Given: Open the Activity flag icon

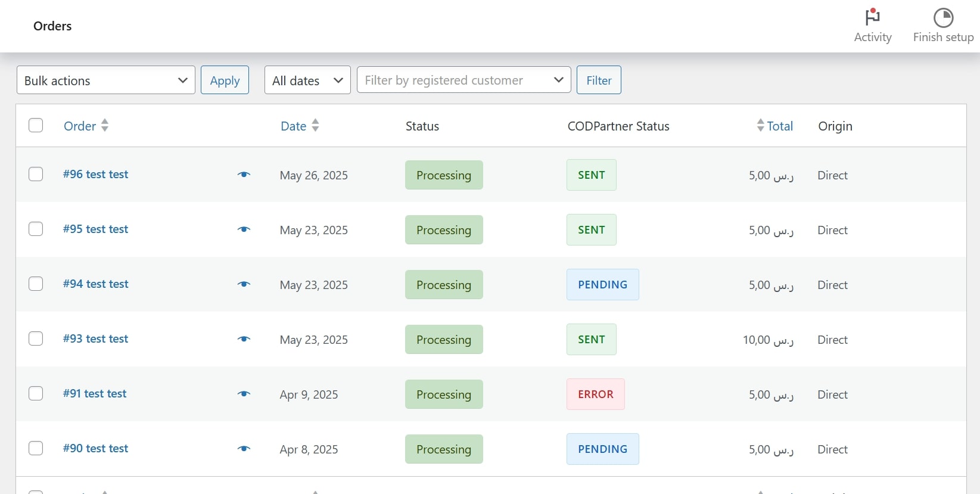Looking at the screenshot, I should point(873,17).
